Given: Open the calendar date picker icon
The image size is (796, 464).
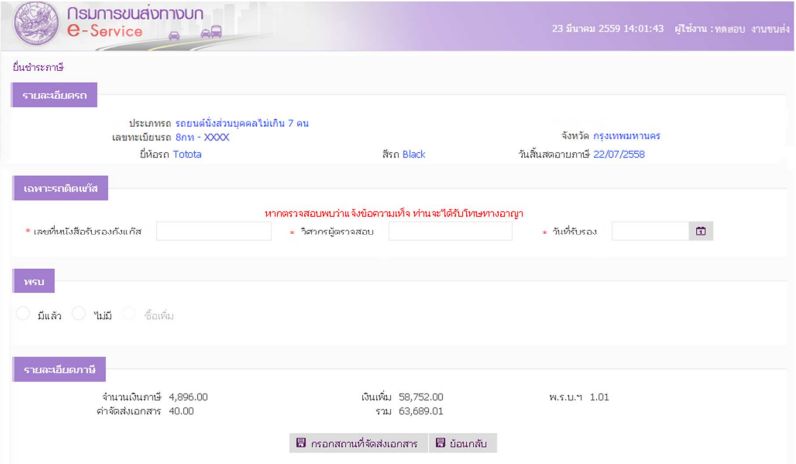Looking at the screenshot, I should [701, 231].
